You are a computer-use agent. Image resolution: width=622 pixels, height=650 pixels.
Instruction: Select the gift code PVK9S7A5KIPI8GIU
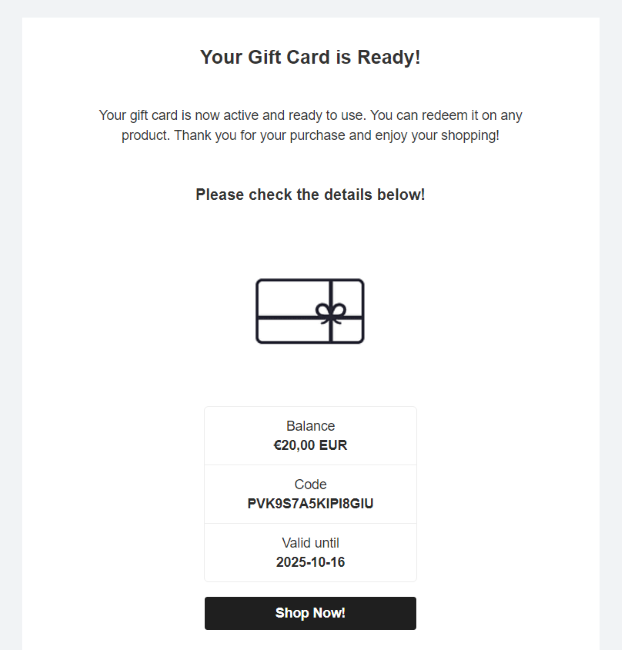click(310, 503)
